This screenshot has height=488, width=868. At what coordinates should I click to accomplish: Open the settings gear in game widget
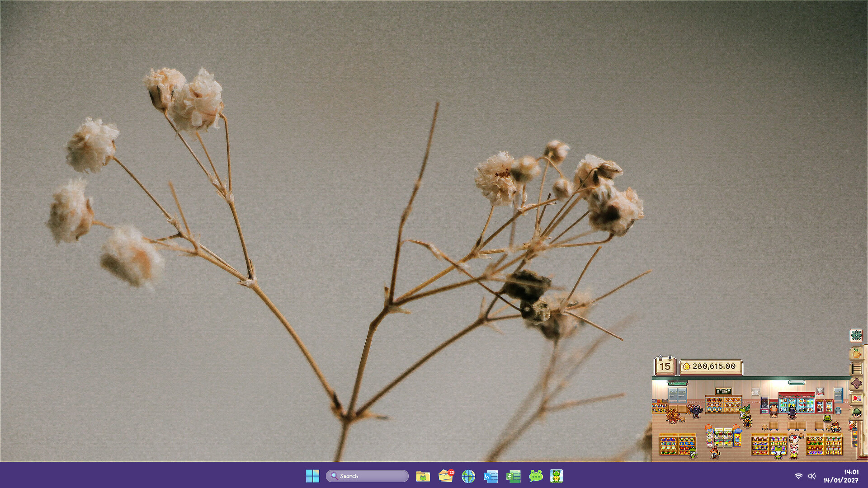pos(856,336)
